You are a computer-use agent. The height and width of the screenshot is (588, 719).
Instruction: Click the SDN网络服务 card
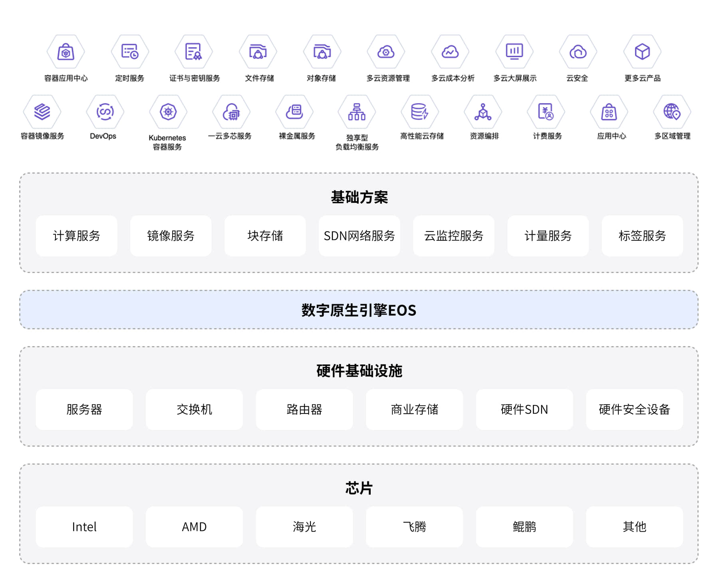pos(359,236)
